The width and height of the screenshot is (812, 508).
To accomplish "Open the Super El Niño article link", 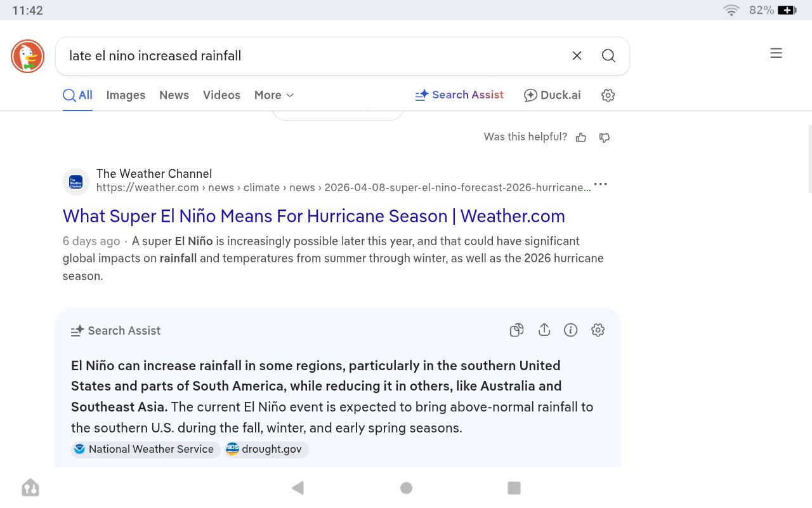I will [x=313, y=216].
